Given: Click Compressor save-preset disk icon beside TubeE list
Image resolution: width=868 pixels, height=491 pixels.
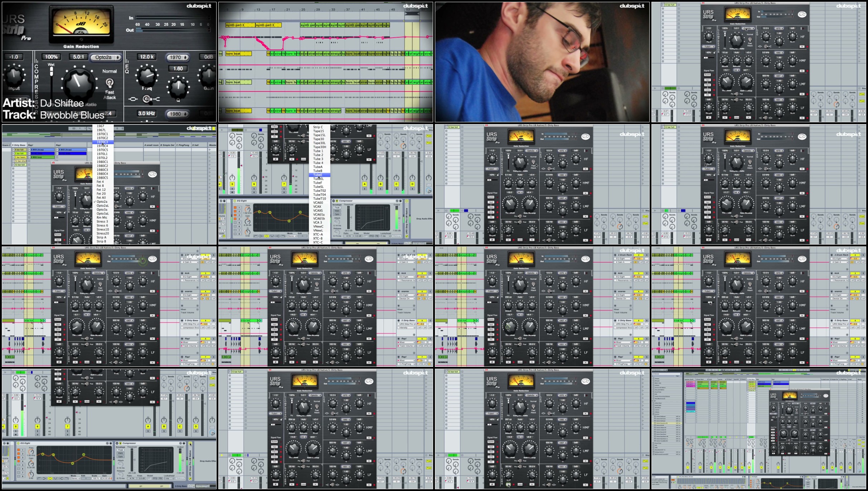Looking at the screenshot, I should click(x=401, y=201).
